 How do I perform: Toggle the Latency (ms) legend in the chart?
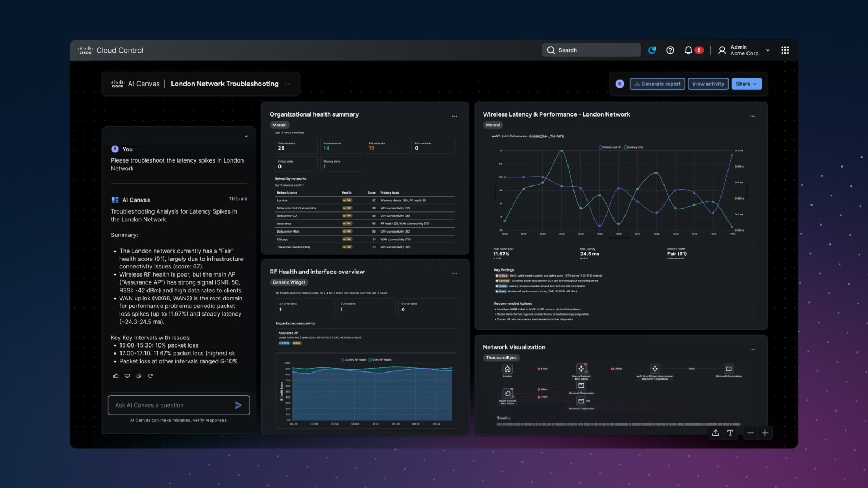[633, 147]
